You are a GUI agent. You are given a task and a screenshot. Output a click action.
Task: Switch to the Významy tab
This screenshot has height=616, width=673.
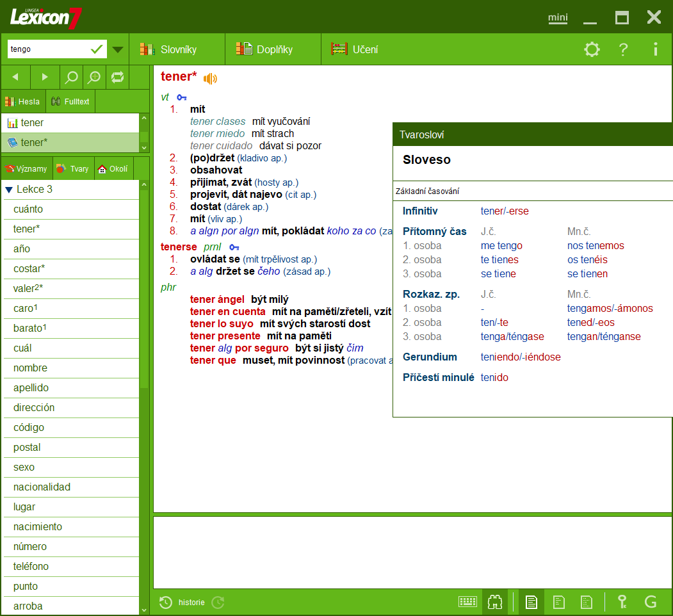pyautogui.click(x=27, y=168)
